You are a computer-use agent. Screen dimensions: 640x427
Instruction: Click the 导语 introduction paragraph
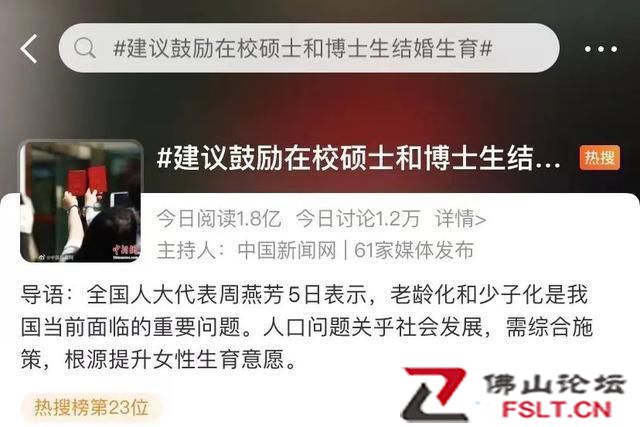coord(306,327)
